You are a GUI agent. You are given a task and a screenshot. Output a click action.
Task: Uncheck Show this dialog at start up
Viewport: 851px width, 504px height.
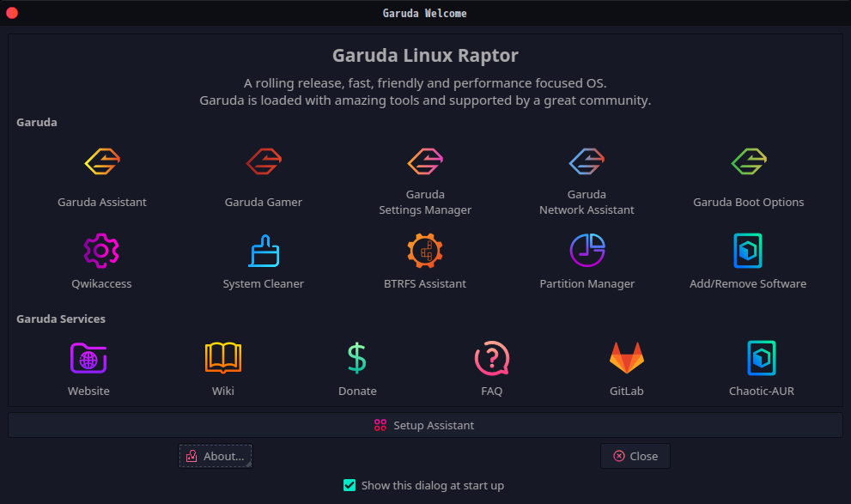(x=350, y=485)
